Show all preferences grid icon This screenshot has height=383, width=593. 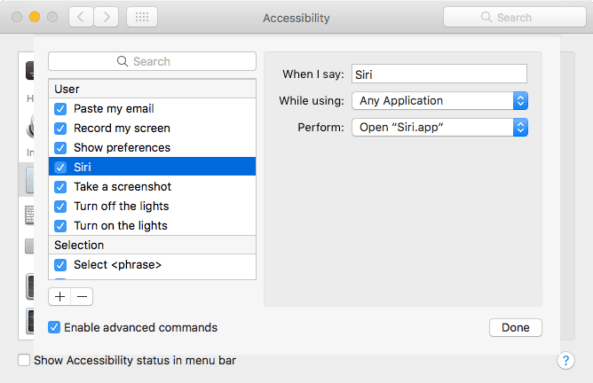pos(142,17)
